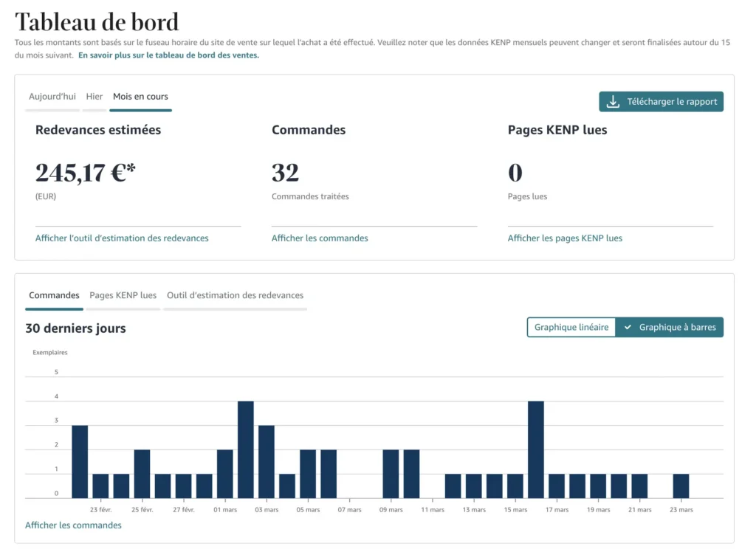This screenshot has height=555, width=756.
Task: Click Afficher les pages KENP lues link
Action: 565,238
